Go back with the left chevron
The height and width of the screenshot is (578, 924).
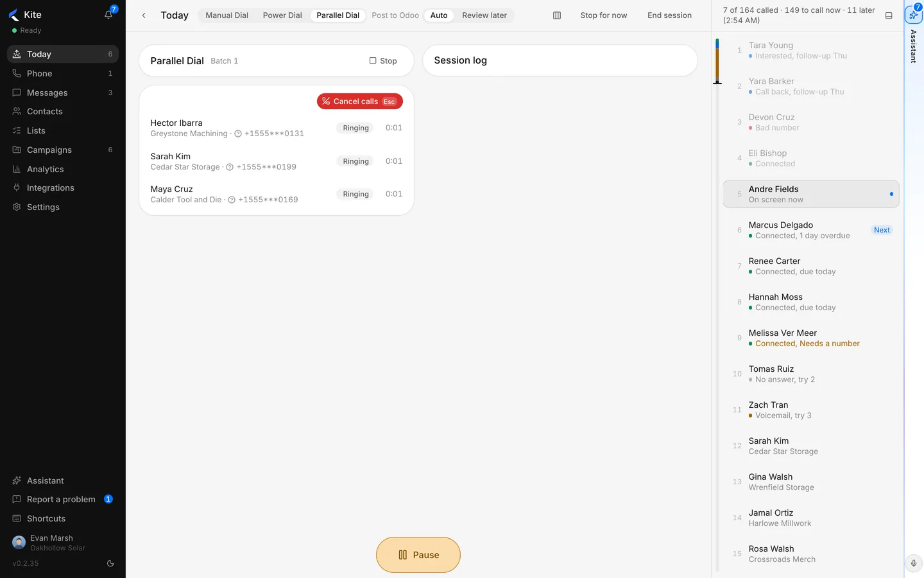pos(144,15)
